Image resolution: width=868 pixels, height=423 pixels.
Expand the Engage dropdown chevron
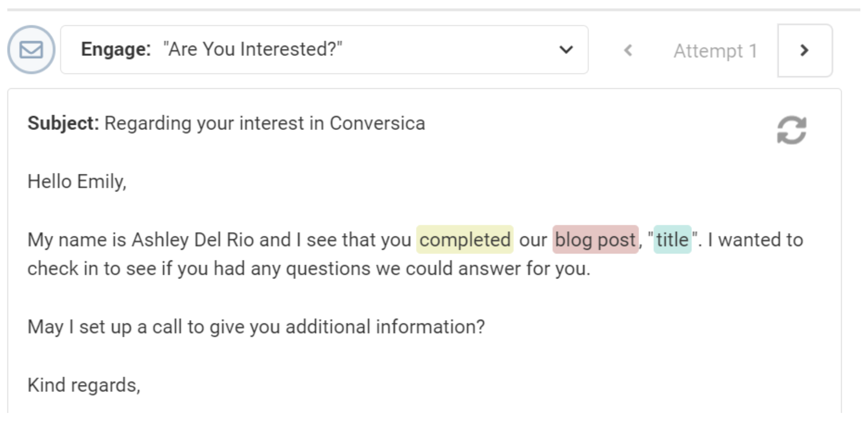tap(566, 50)
